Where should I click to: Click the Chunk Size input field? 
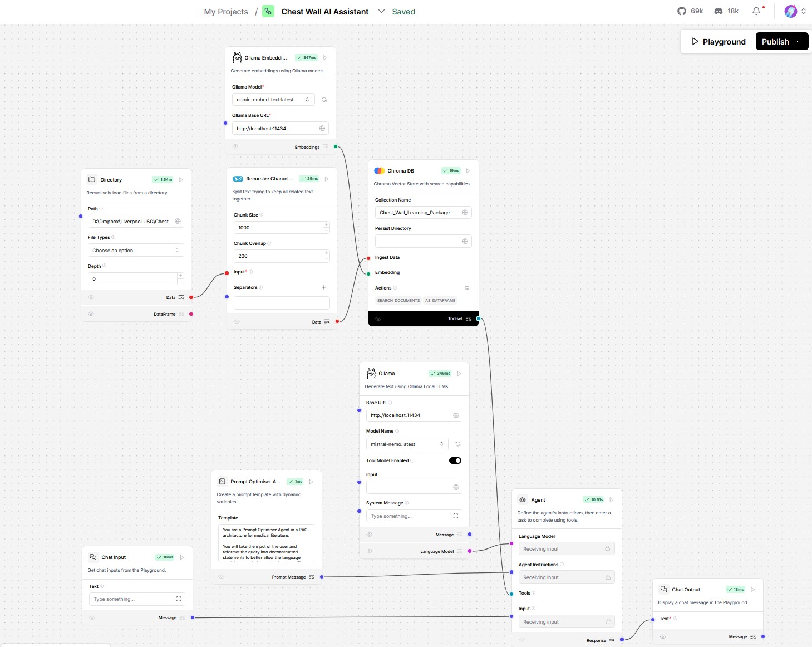point(278,228)
